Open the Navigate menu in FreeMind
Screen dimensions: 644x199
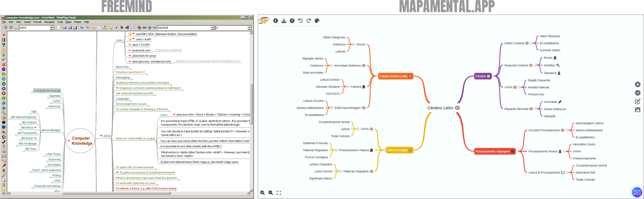pos(49,22)
